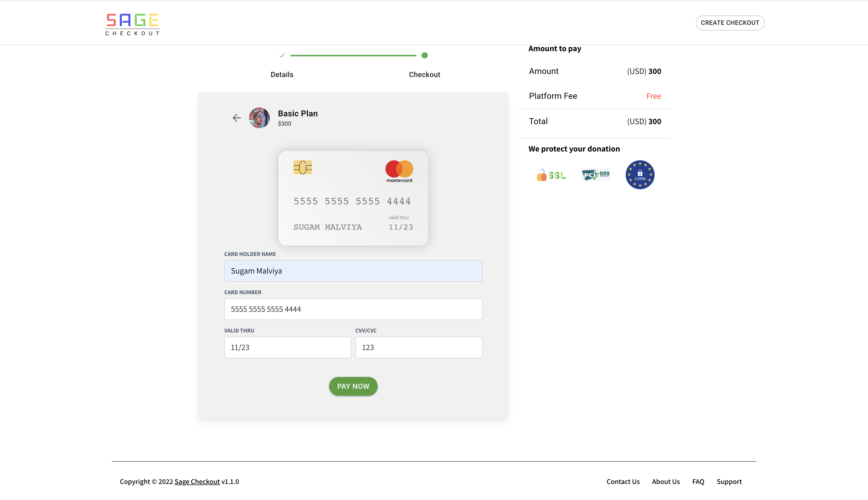Click the green checkmark on the Details step
The height and width of the screenshot is (500, 868).
[282, 55]
